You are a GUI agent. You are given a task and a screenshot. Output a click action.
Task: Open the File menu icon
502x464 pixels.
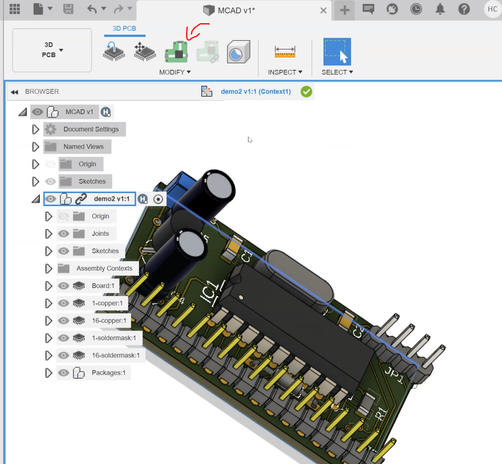click(38, 9)
